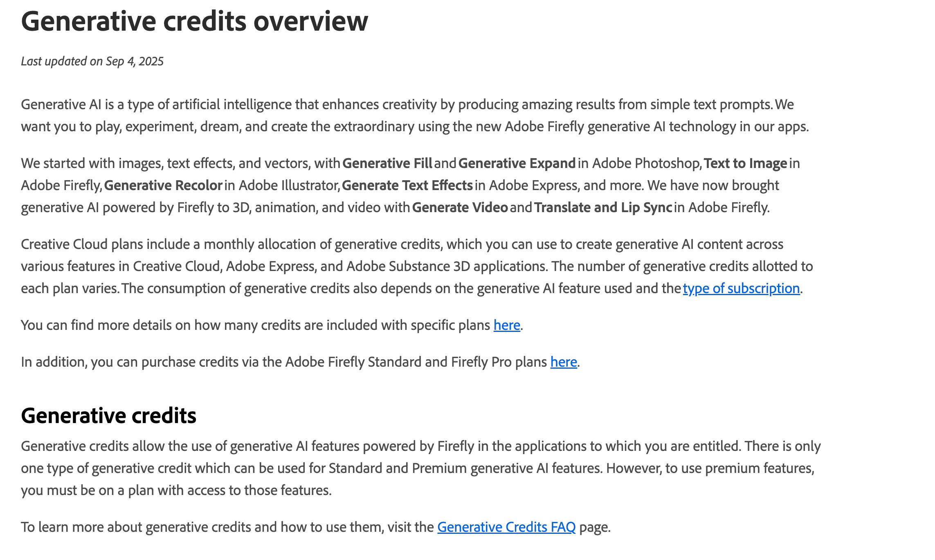Click the bold "Generative Fill" term
The image size is (935, 560).
click(387, 164)
